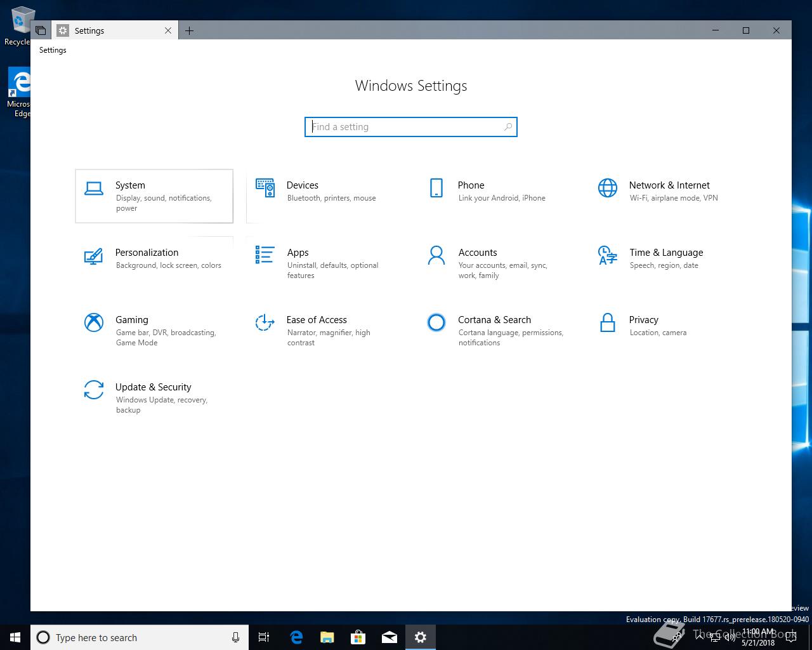Viewport: 812px width, 650px height.
Task: Click 'Speech, region, date' description
Action: 664,265
